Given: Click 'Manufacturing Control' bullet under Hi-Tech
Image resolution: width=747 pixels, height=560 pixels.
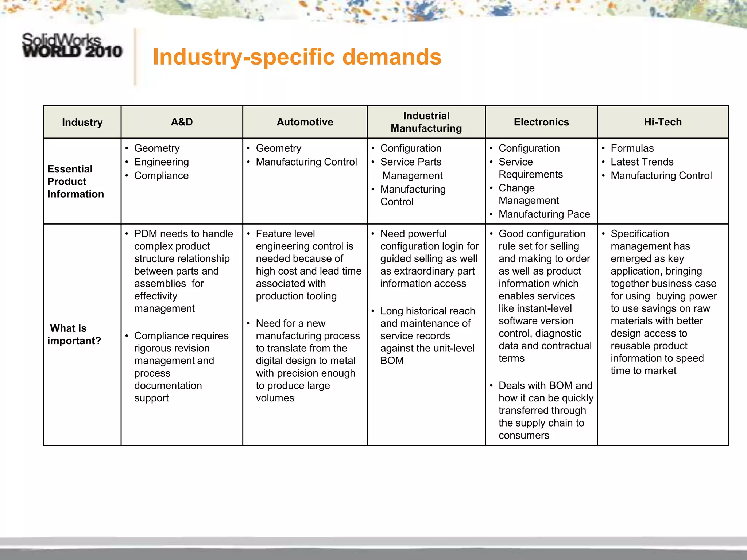Looking at the screenshot, I should pos(661,176).
